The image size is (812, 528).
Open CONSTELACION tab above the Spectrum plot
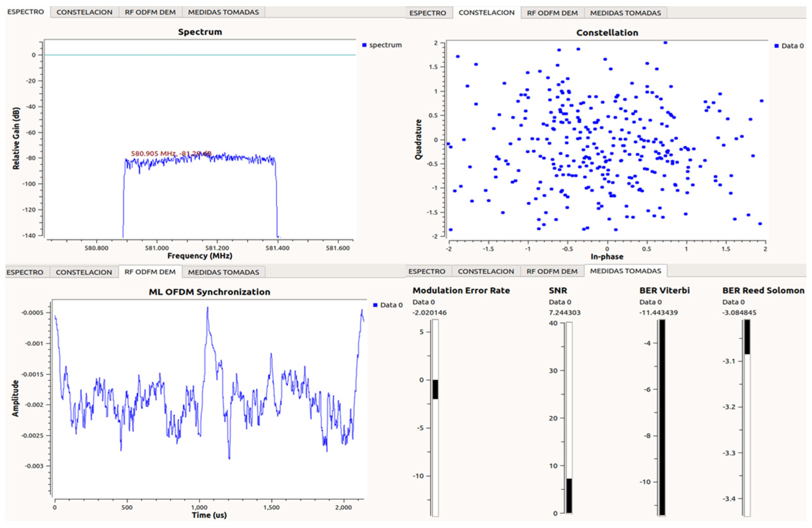84,12
